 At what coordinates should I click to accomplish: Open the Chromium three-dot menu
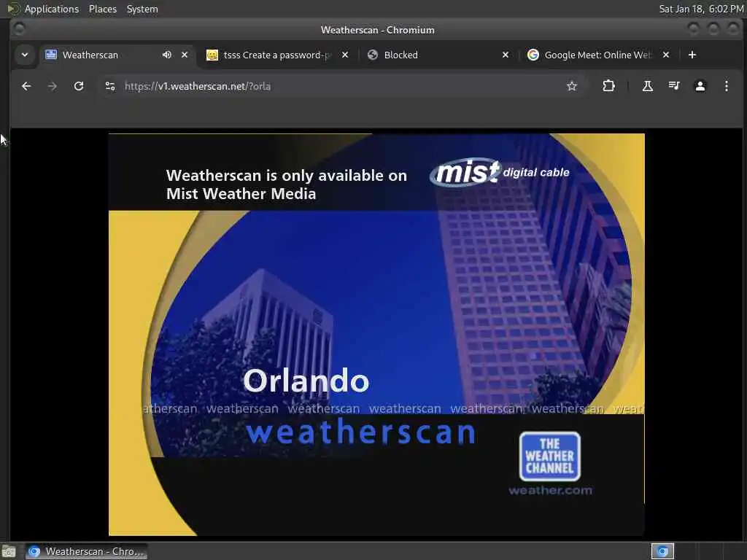point(726,86)
